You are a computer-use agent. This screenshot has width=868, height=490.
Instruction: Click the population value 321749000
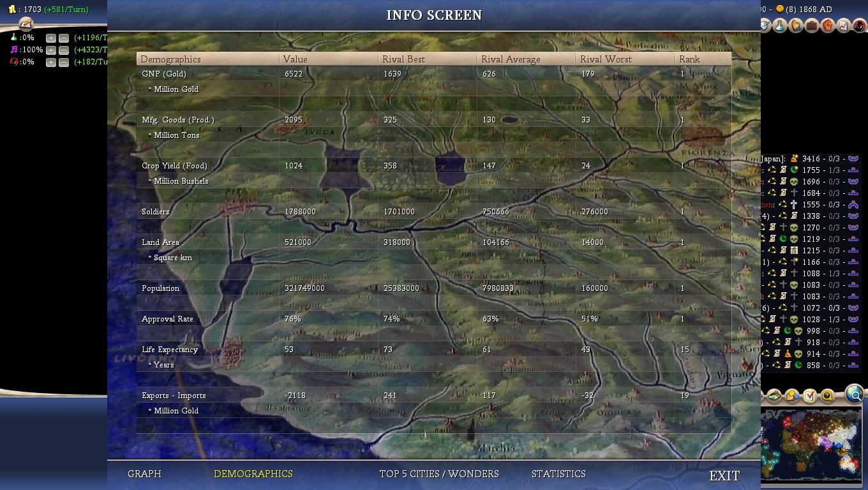click(304, 288)
